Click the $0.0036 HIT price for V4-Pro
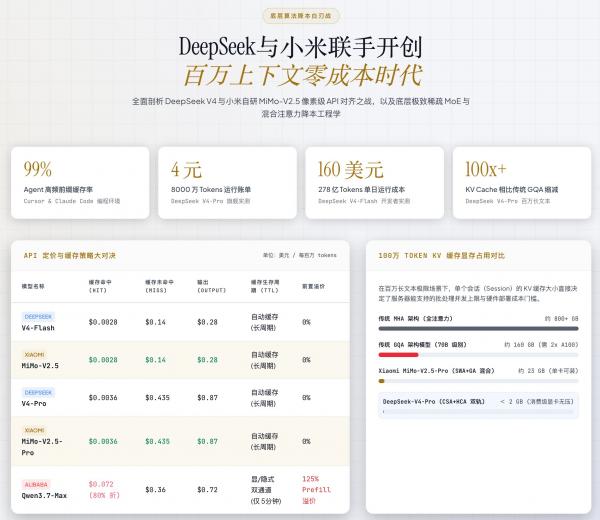The width and height of the screenshot is (600, 520). tap(103, 398)
